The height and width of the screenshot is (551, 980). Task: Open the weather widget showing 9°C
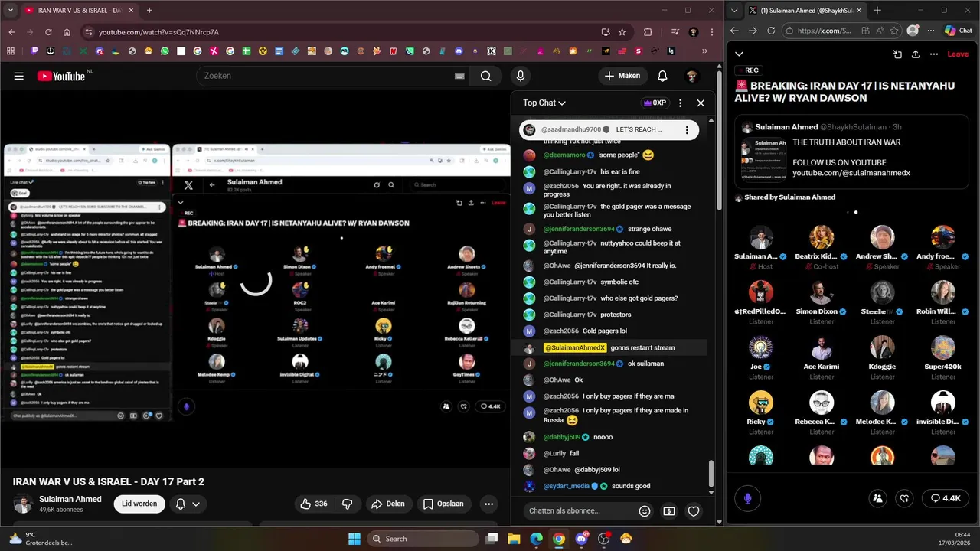tap(40, 539)
